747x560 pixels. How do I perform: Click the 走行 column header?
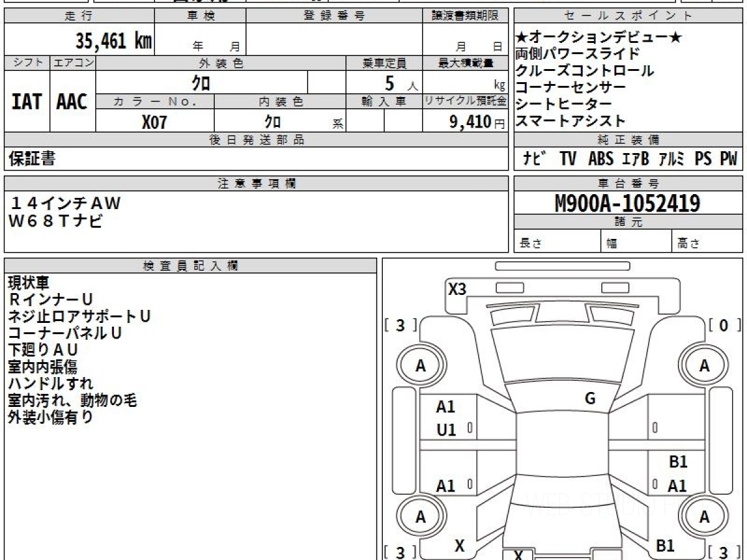78,16
